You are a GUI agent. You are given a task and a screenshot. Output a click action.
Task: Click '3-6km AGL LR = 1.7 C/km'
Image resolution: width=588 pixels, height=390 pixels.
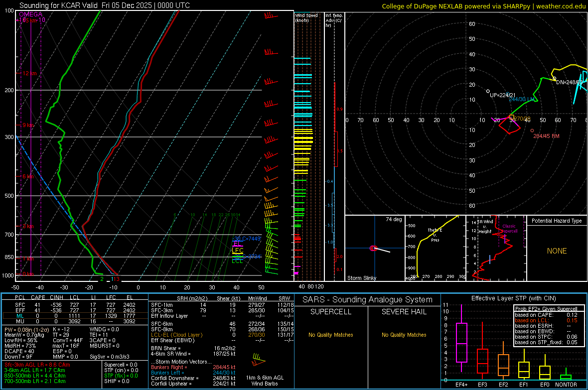(x=35, y=370)
